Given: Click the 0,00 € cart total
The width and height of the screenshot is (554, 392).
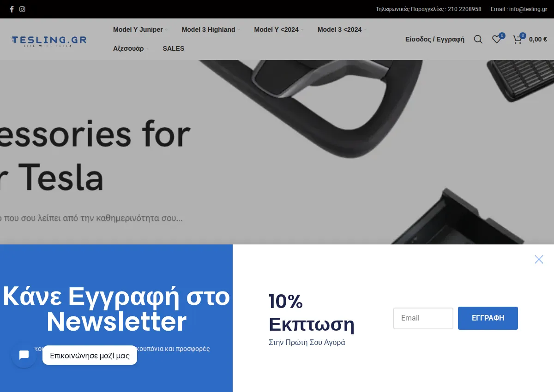Looking at the screenshot, I should 538,39.
